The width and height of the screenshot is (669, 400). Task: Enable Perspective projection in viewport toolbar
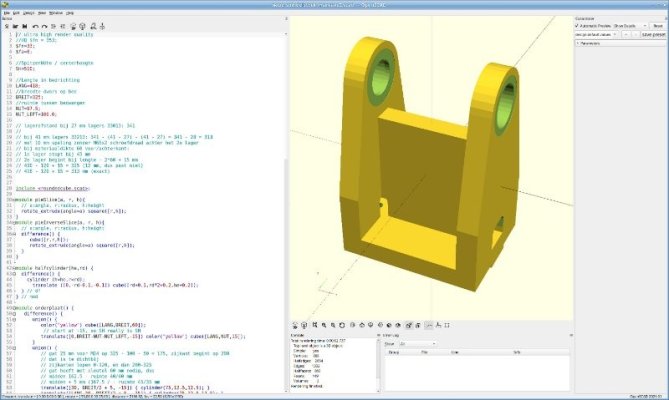coord(408,325)
